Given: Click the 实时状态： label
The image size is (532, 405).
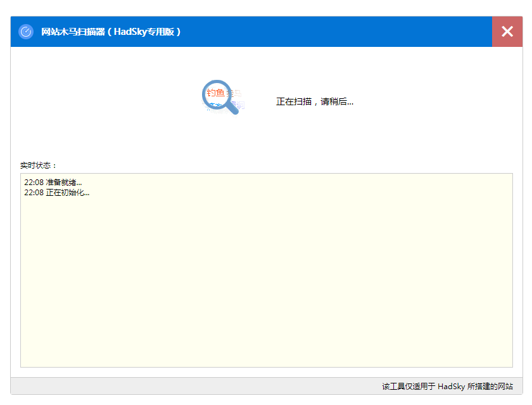Looking at the screenshot, I should (38, 165).
